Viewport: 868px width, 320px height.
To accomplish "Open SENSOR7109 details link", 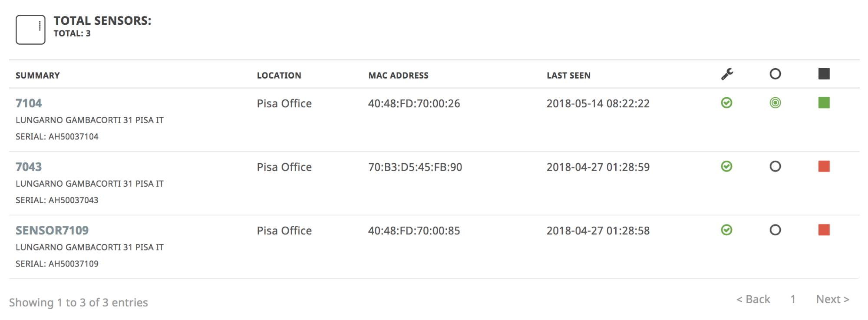I will [52, 231].
